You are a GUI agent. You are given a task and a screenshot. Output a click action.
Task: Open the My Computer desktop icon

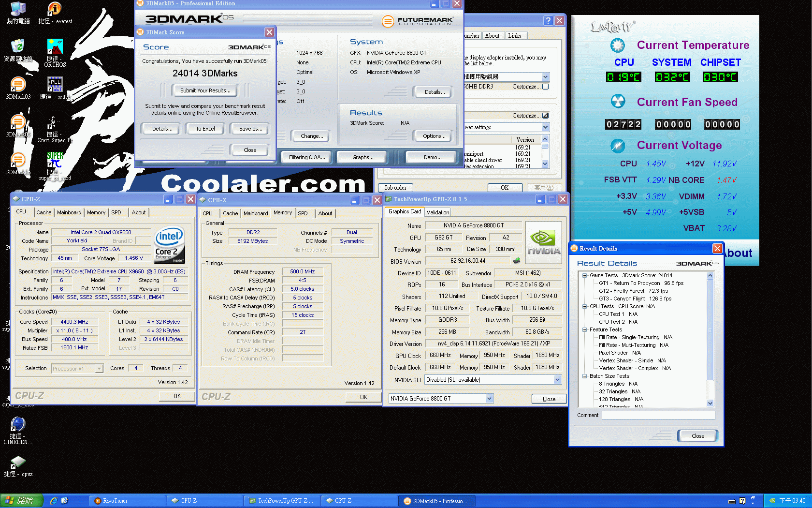(18, 13)
